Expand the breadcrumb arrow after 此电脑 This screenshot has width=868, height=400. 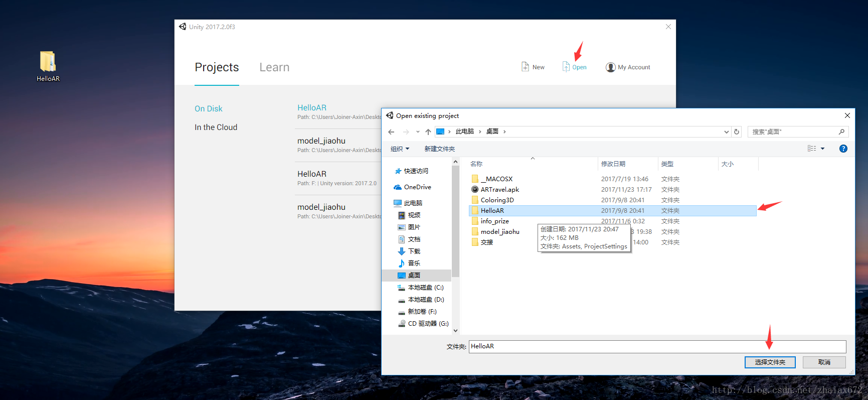480,132
